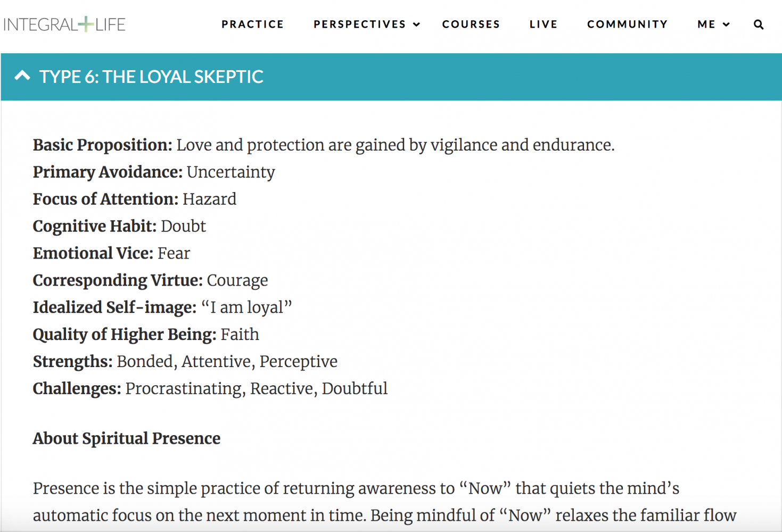Image resolution: width=782 pixels, height=532 pixels.
Task: Go to the Live page
Action: (x=544, y=24)
